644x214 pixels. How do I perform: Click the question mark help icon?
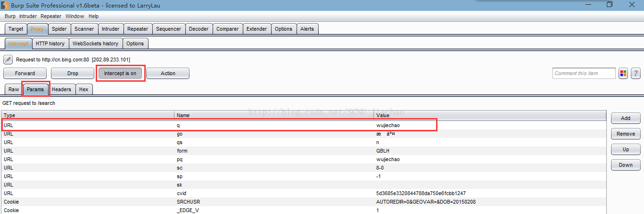[x=636, y=73]
